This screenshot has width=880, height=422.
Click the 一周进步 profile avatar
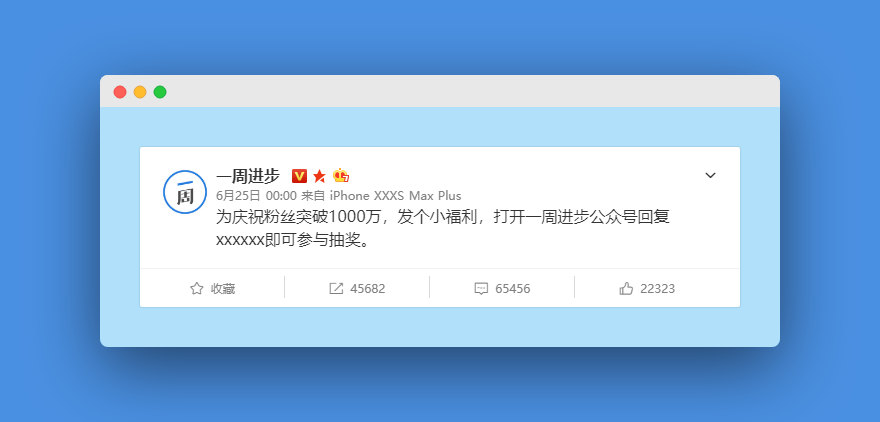(185, 192)
